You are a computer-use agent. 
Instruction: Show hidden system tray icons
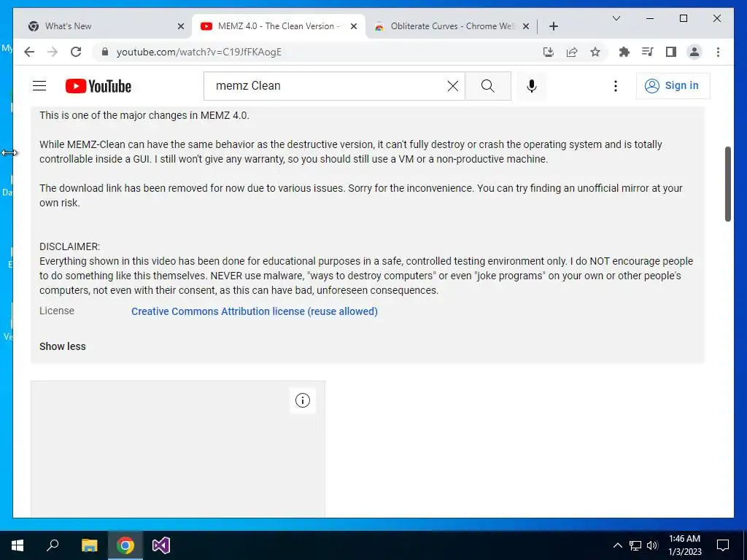617,545
